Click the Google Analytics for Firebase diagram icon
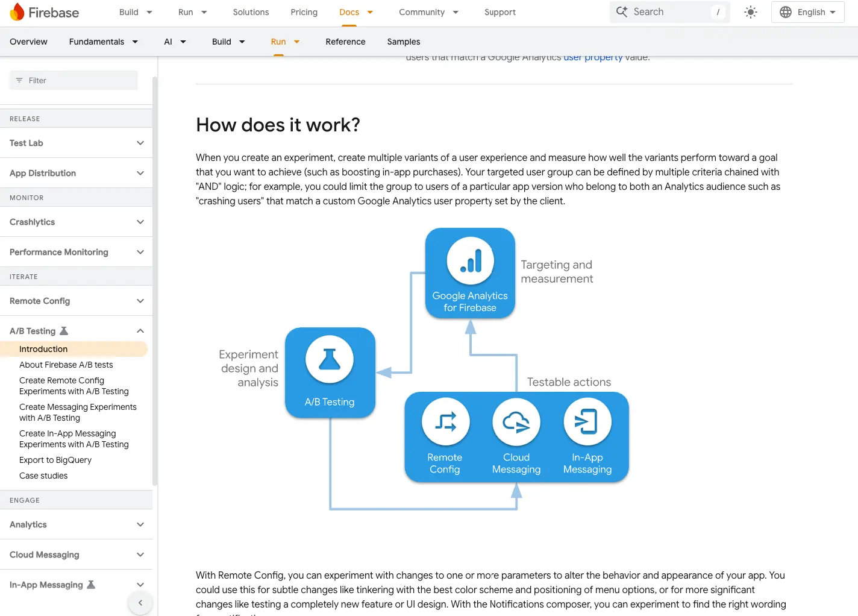This screenshot has width=858, height=616. [470, 261]
